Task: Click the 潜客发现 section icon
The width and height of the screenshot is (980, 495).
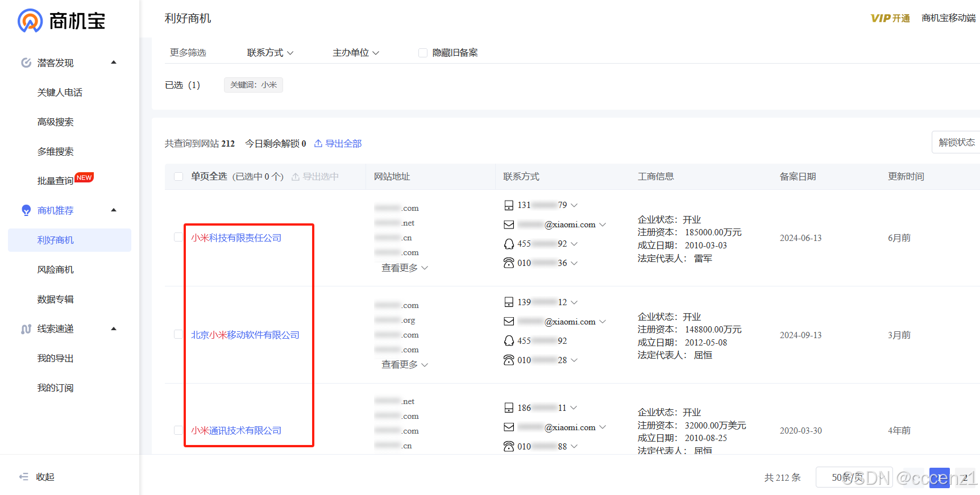Action: (26, 63)
